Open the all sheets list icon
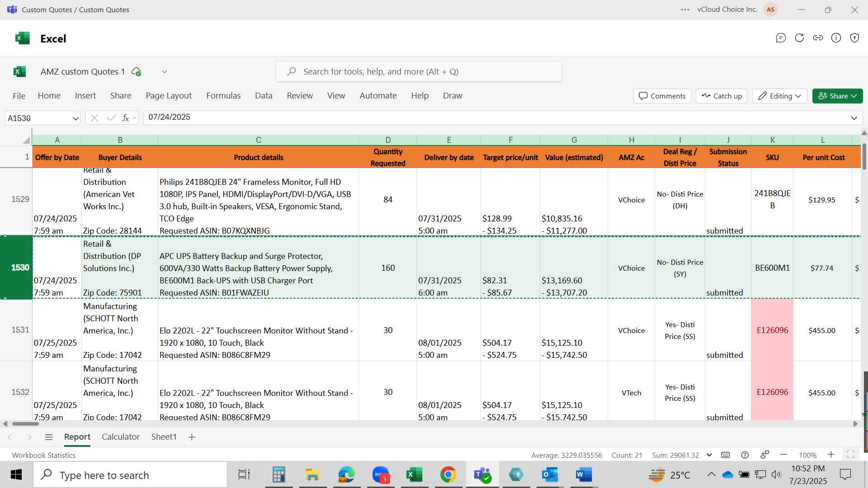The height and width of the screenshot is (488, 868). point(49,437)
